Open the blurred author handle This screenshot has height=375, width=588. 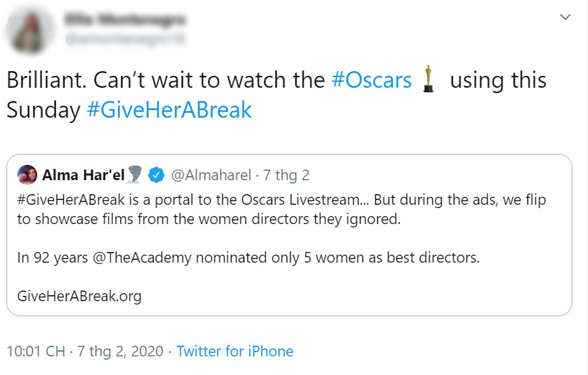click(x=125, y=39)
